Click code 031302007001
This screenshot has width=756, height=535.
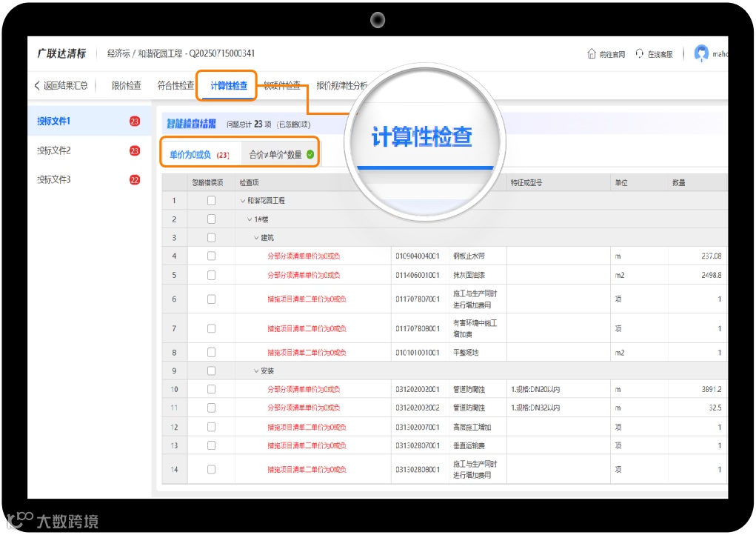[418, 427]
